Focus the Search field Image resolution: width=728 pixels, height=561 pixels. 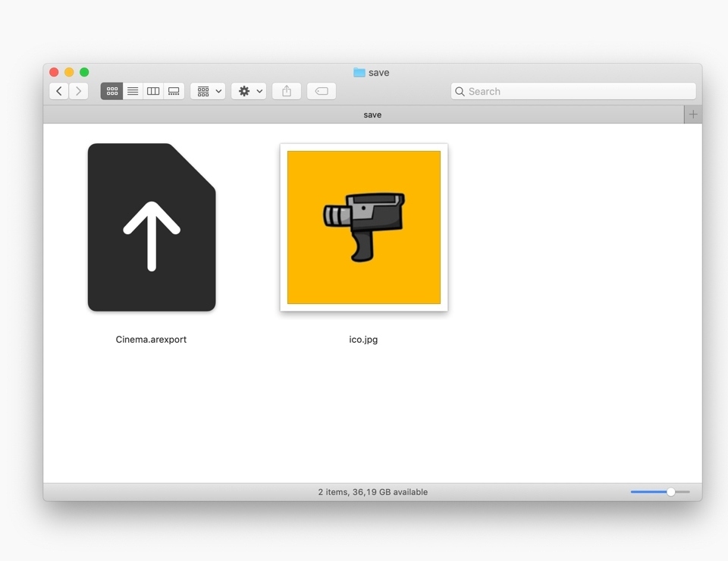point(573,91)
